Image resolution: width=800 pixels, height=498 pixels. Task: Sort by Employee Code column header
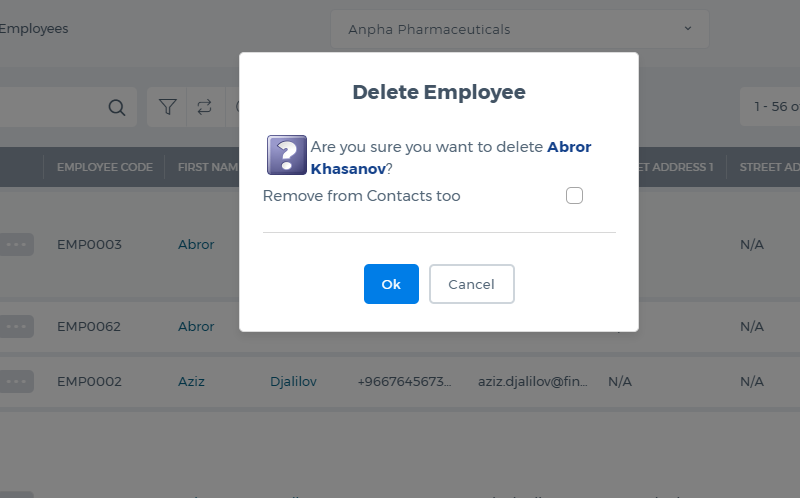click(105, 167)
